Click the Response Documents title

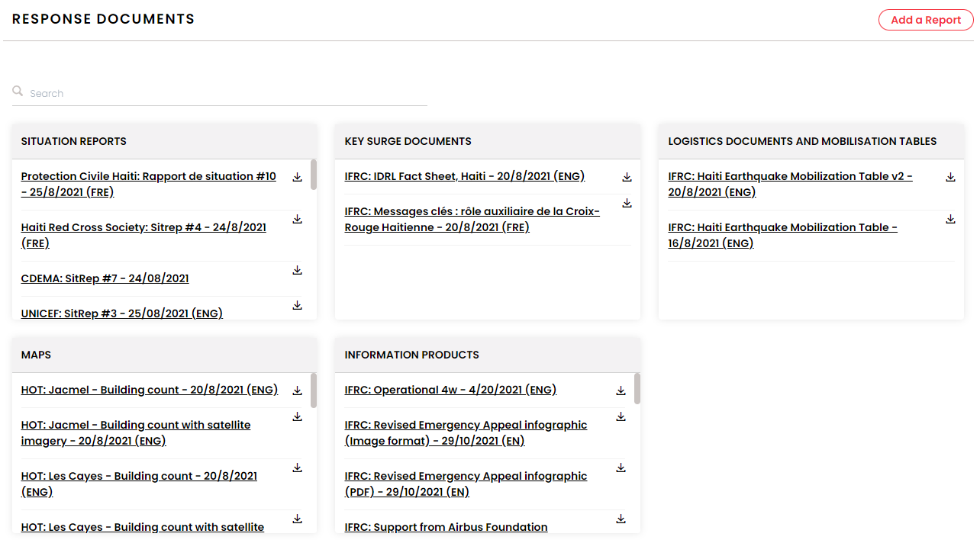click(104, 19)
